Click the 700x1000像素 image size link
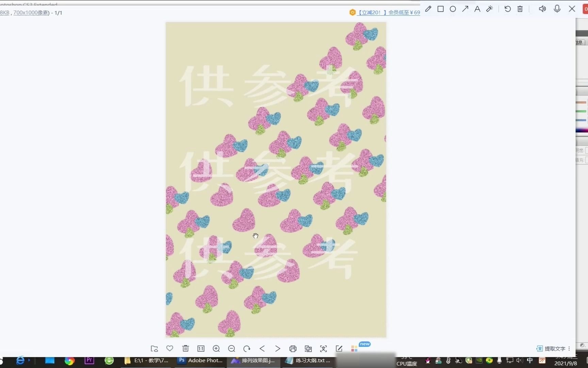 pyautogui.click(x=31, y=13)
